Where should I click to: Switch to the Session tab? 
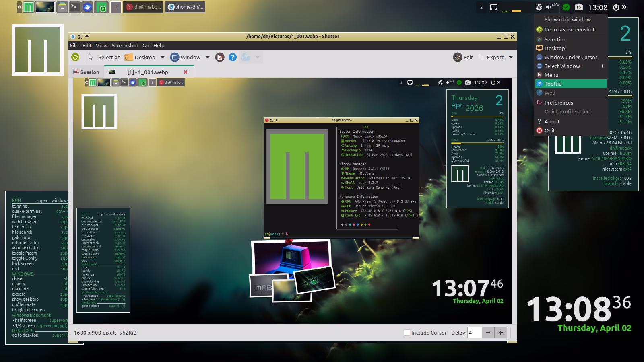[x=86, y=72]
